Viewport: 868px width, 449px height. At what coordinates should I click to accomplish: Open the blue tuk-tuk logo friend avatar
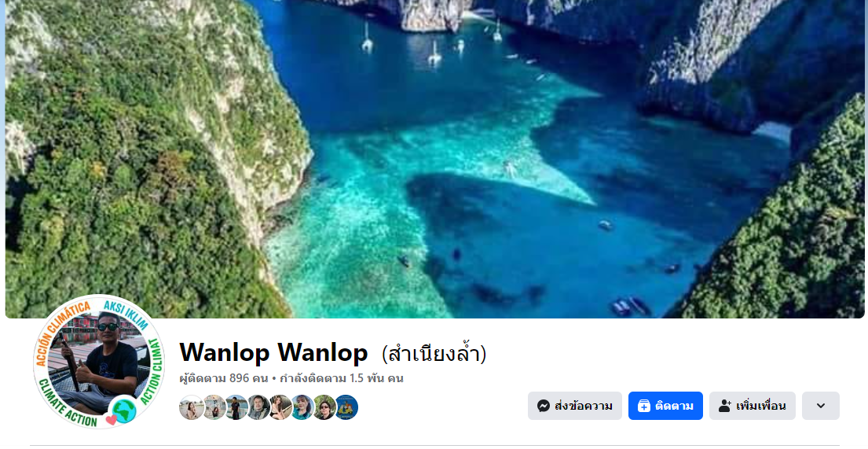tap(346, 407)
